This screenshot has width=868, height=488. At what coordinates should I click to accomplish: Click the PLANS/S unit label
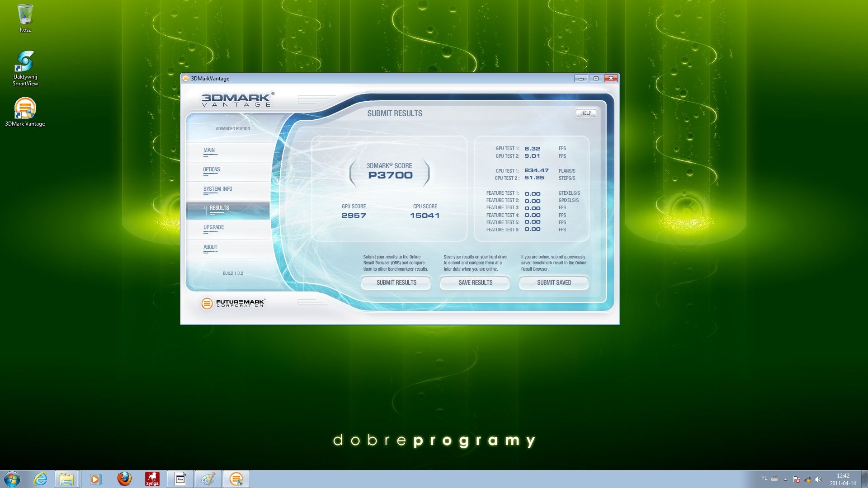(567, 171)
